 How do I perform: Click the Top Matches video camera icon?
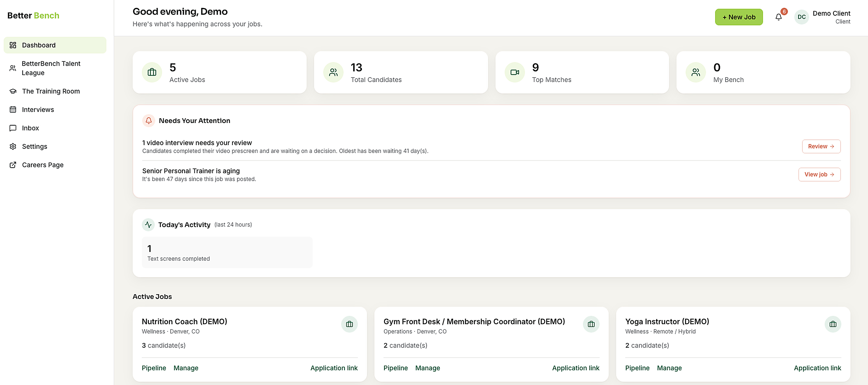pos(515,72)
